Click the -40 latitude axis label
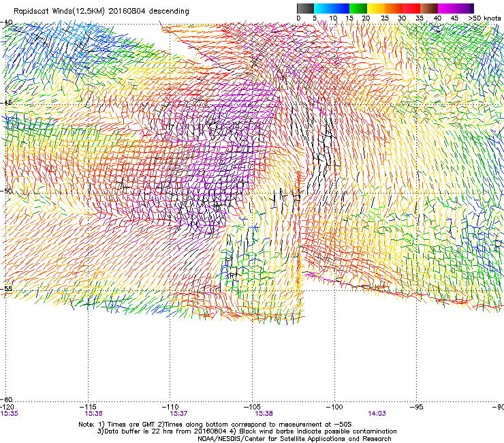This screenshot has height=443, width=504. pyautogui.click(x=6, y=22)
